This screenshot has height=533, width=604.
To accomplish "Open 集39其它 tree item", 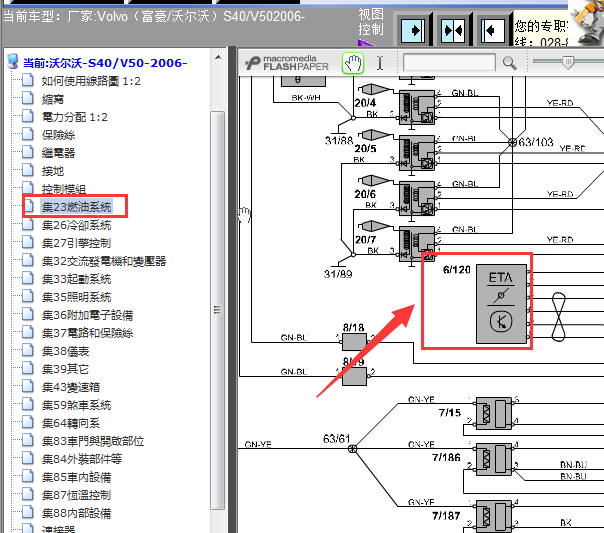I will click(65, 369).
